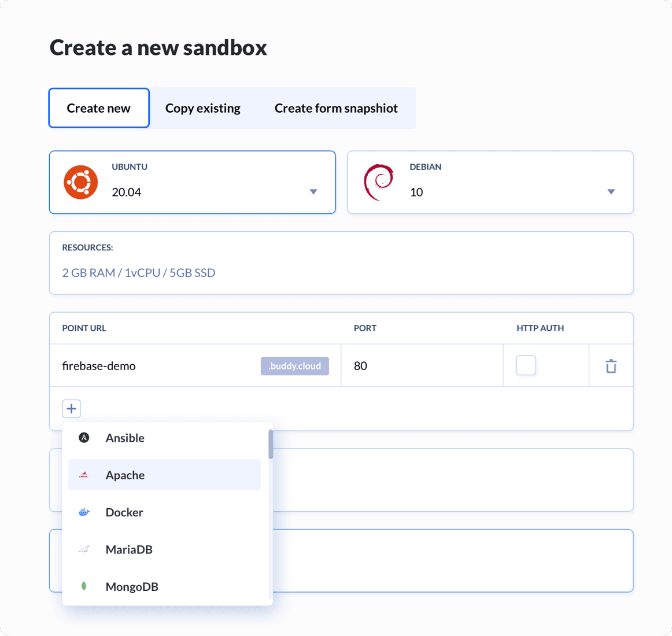Open the Resources 2 GB RAM selector
The height and width of the screenshot is (636, 672).
pyautogui.click(x=139, y=273)
